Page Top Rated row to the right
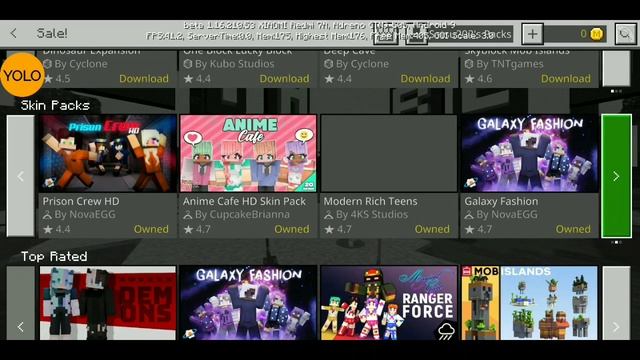 click(x=616, y=303)
